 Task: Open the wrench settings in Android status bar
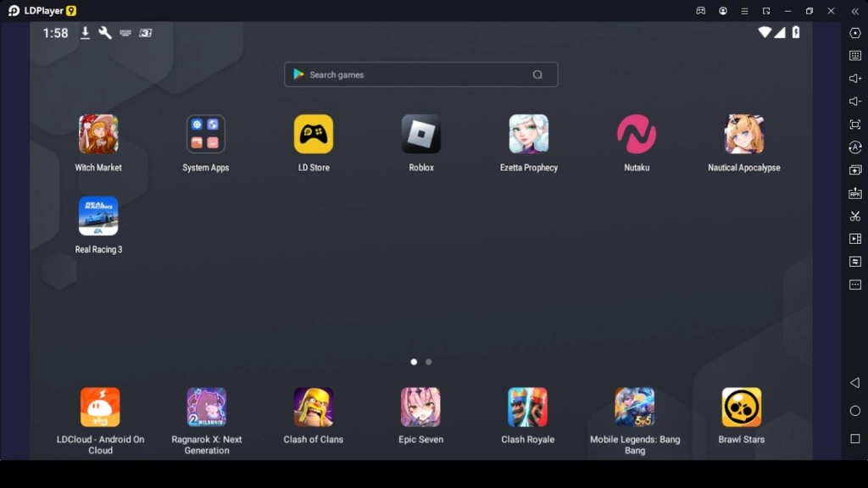[x=105, y=33]
